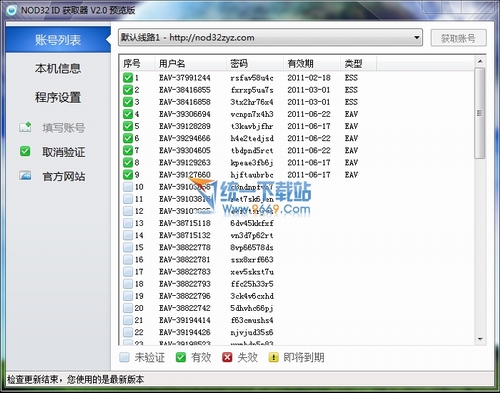Sort by the 用户名 column header
Image resolution: width=500 pixels, height=393 pixels.
click(x=190, y=63)
